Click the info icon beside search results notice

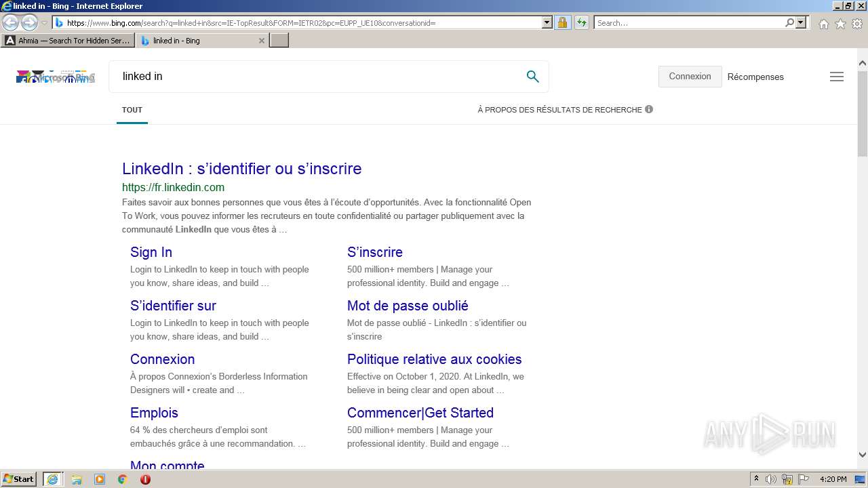(x=649, y=109)
